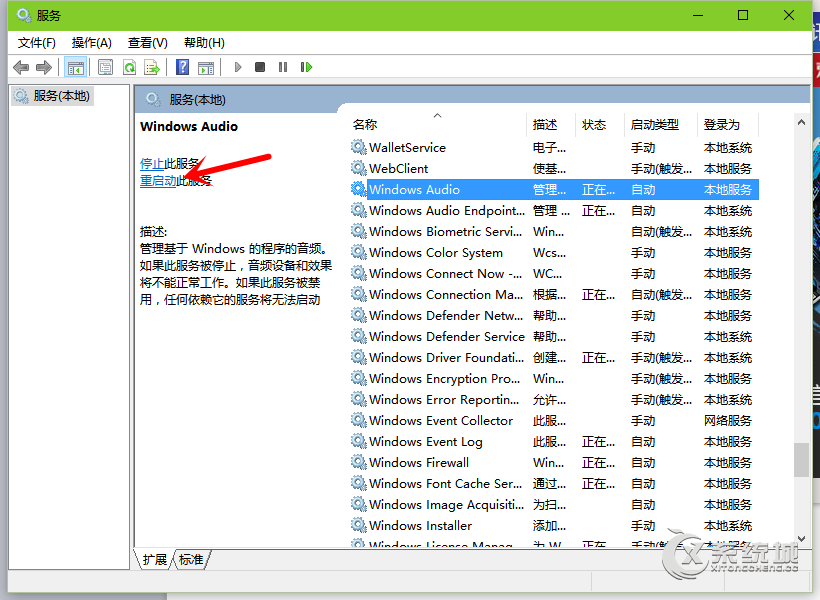Select Windows Encryption Pro... row
Image resolution: width=820 pixels, height=600 pixels.
[554, 378]
